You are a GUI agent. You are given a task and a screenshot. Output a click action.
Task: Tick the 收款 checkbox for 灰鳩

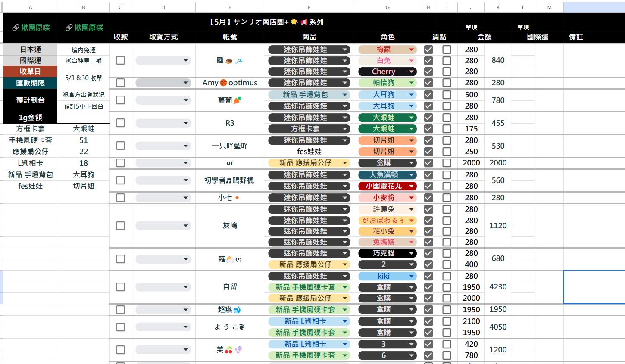(121, 226)
